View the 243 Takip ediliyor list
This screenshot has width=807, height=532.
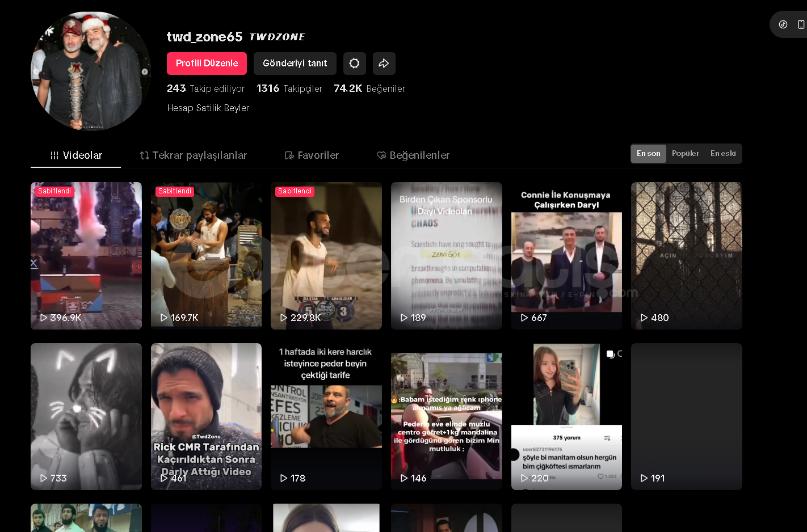205,88
